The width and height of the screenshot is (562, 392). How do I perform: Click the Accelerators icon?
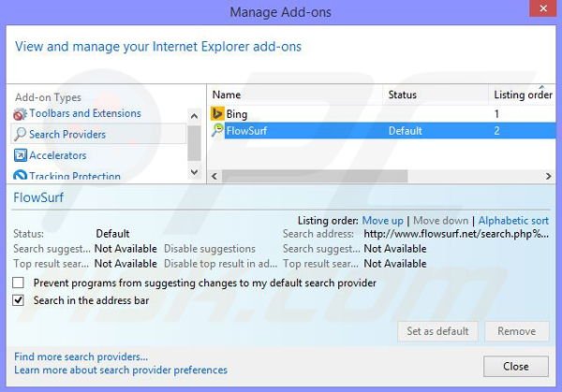click(x=20, y=155)
